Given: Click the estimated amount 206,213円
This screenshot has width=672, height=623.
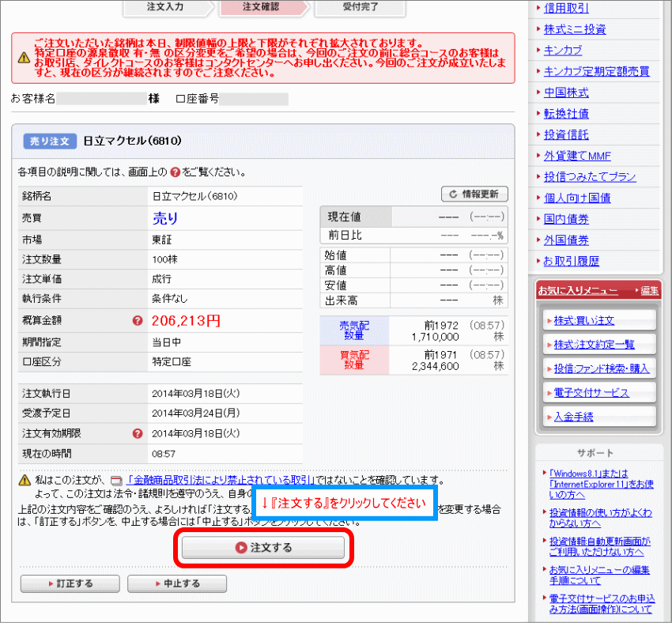Looking at the screenshot, I should click(186, 320).
